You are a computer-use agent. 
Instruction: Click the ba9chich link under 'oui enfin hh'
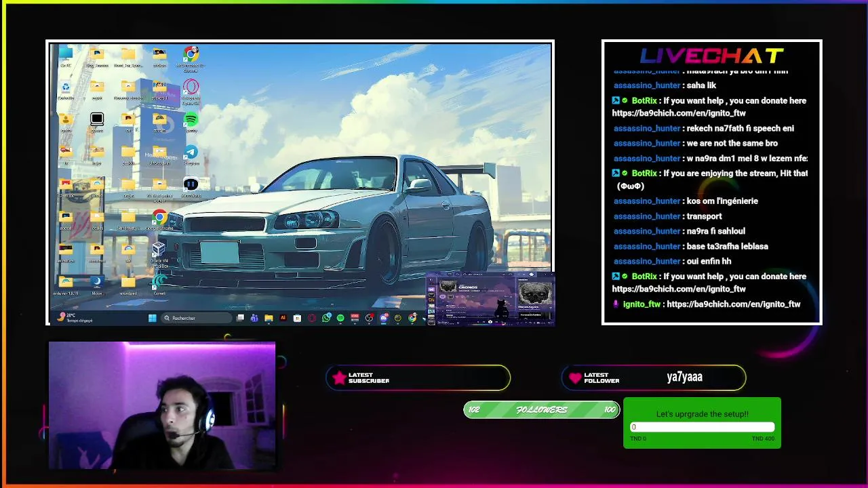679,289
